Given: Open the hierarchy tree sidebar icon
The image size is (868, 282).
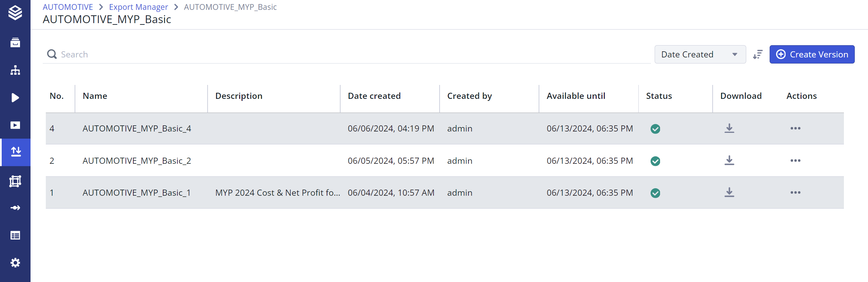Looking at the screenshot, I should (x=15, y=70).
